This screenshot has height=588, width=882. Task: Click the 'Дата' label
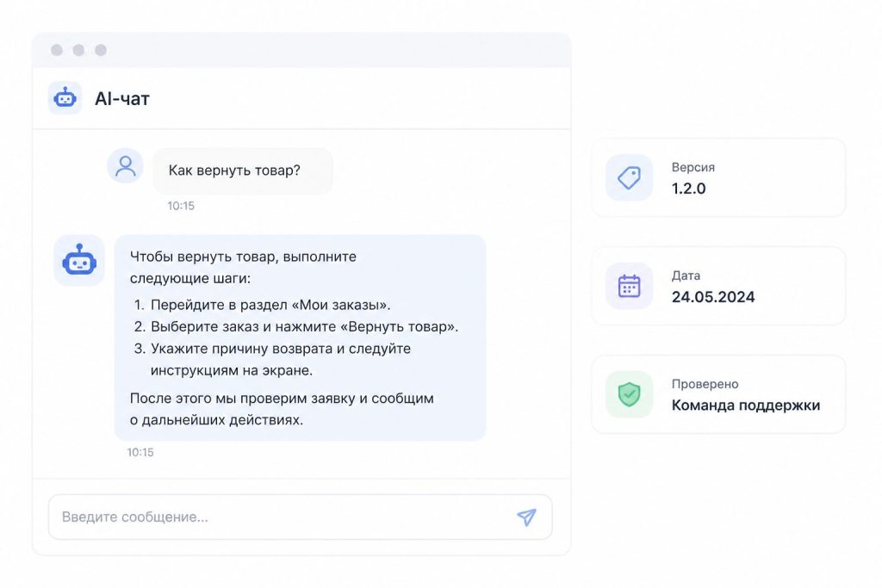click(686, 275)
